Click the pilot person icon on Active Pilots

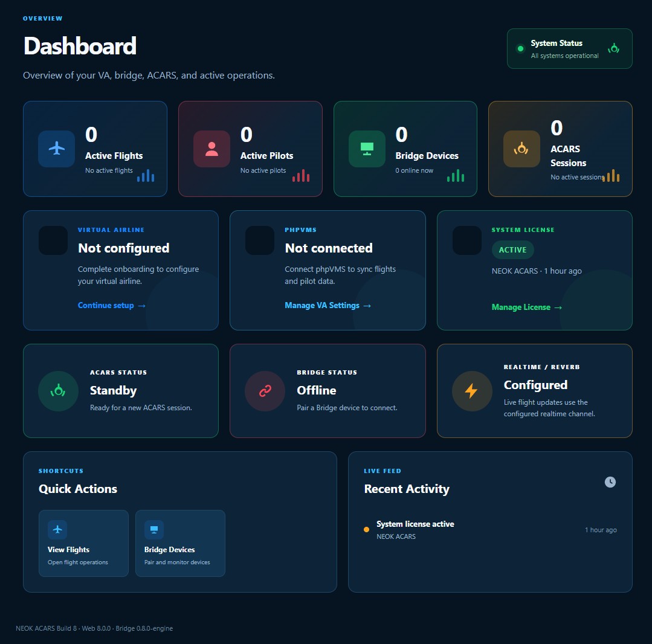[211, 149]
